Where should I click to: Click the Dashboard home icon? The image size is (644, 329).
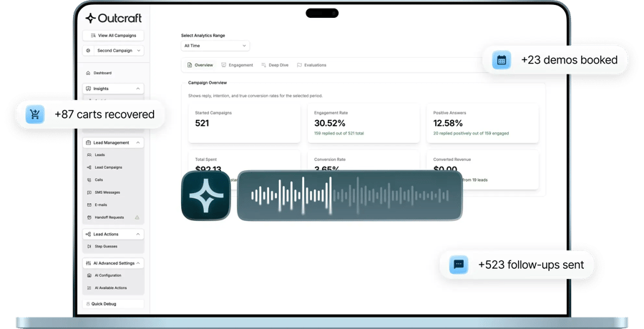click(88, 73)
